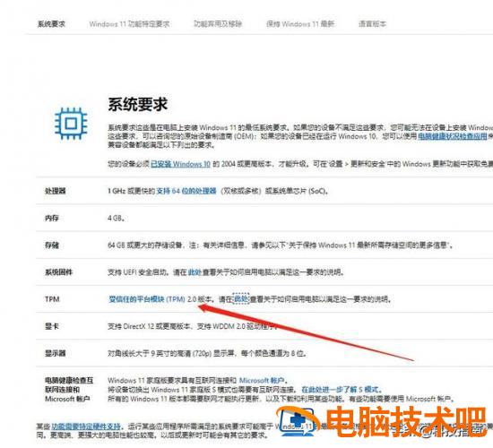Click the blue processor chip icon

point(71,124)
